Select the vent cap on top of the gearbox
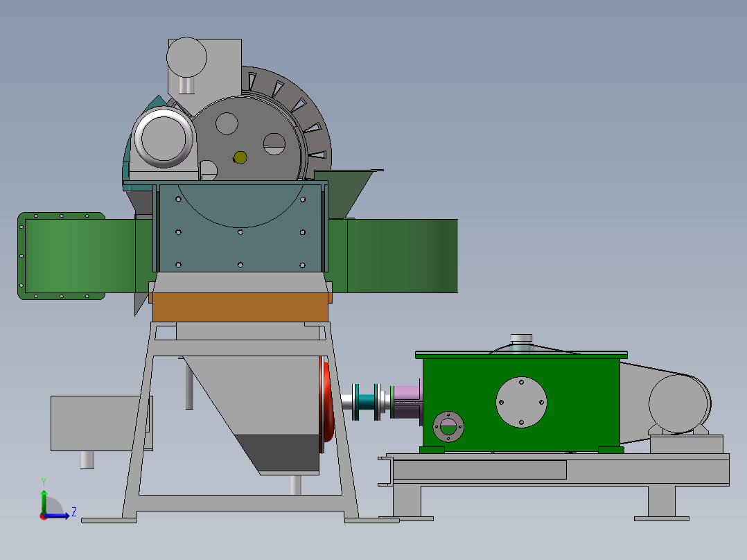747x560 pixels. point(521,340)
